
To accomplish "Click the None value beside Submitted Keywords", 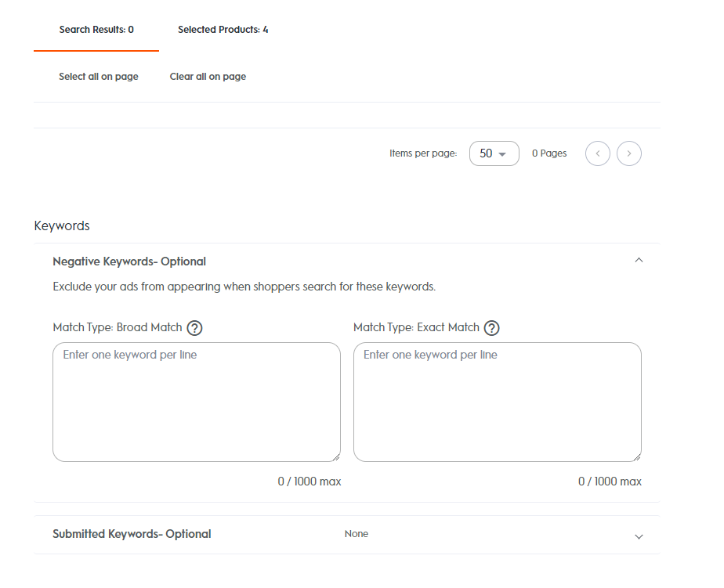I will coord(356,534).
